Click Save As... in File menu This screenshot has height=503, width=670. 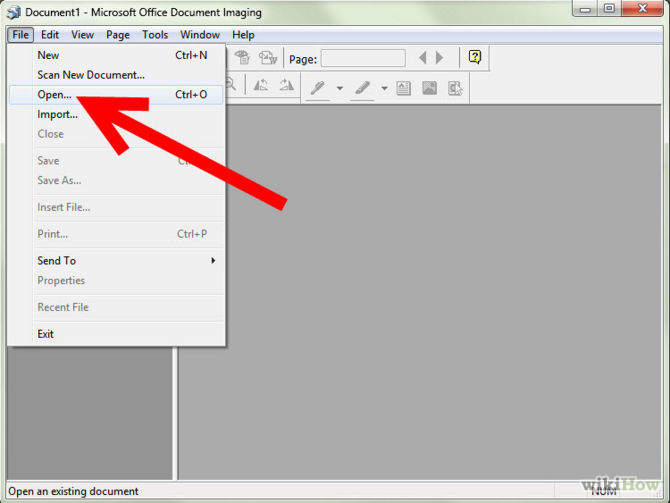coord(116,180)
